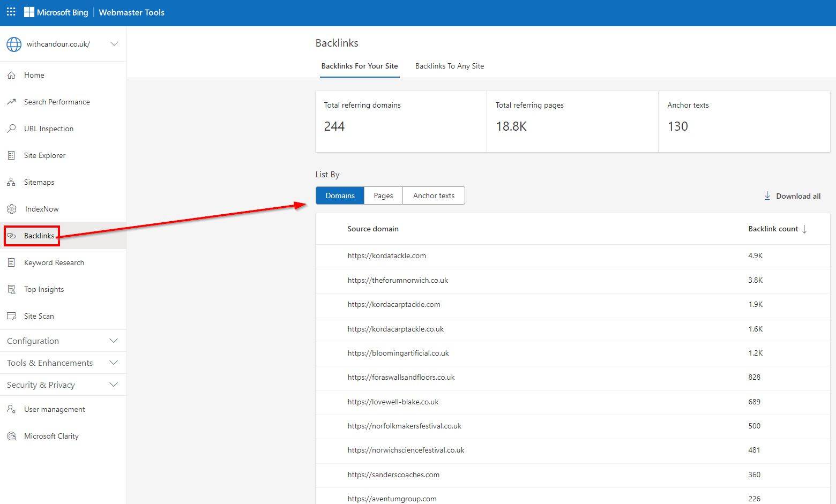Viewport: 836px width, 504px height.
Task: Select the Pages list view
Action: [x=384, y=195]
